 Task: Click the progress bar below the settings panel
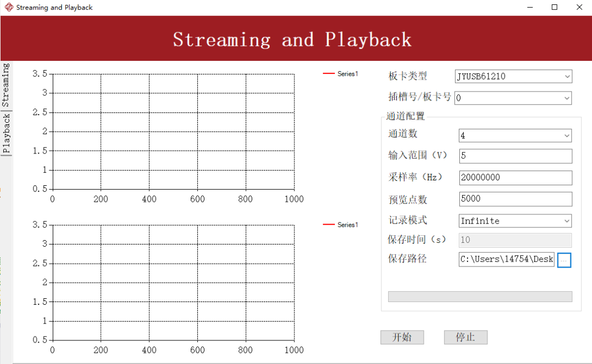click(x=480, y=296)
